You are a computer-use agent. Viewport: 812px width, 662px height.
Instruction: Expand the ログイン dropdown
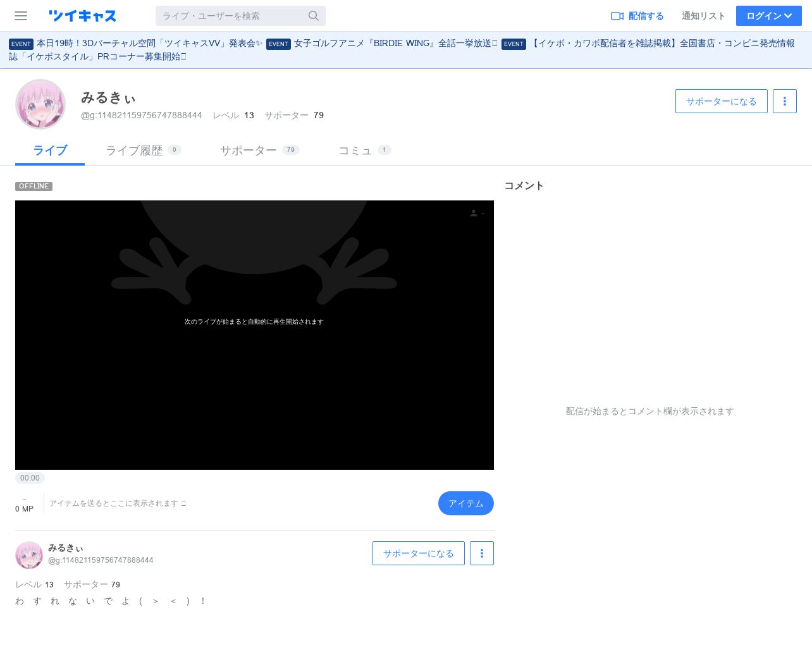[x=768, y=16]
